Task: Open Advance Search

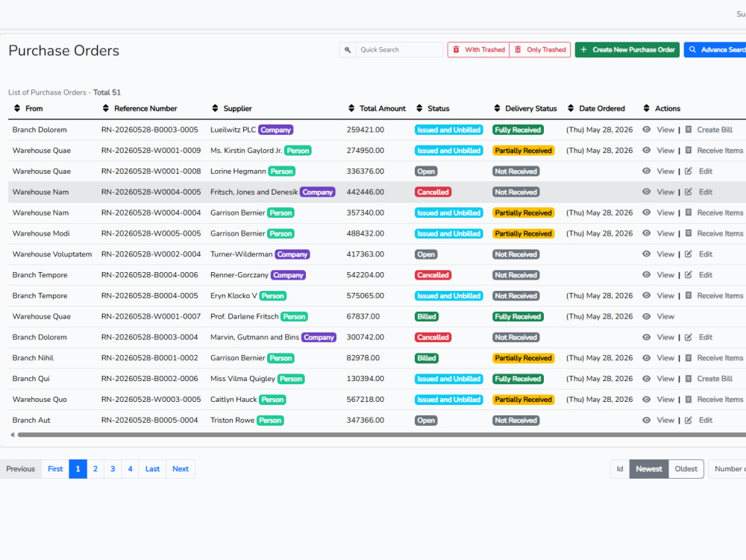Action: pos(715,50)
